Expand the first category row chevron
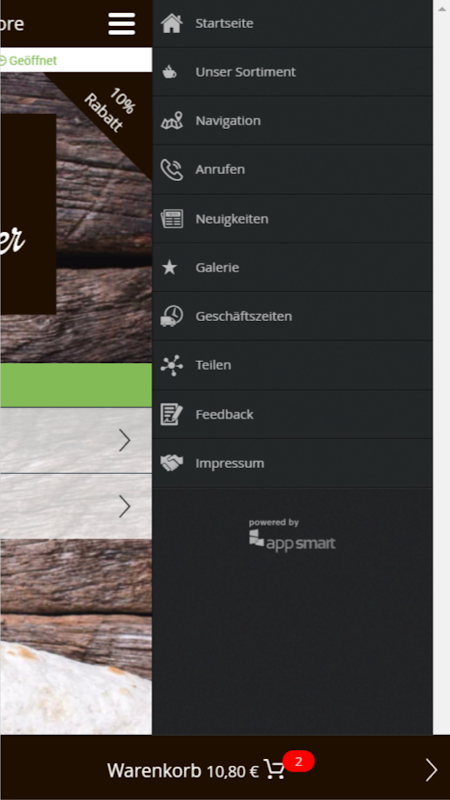The image size is (450, 800). point(125,440)
